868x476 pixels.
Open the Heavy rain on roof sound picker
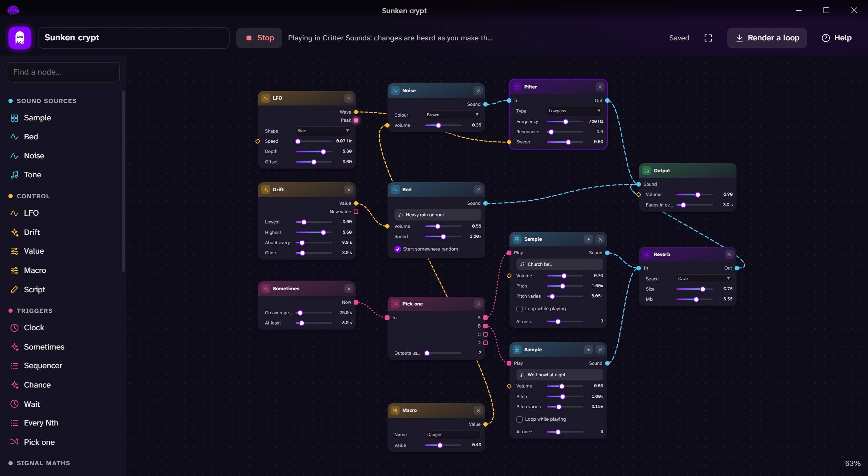[x=437, y=215]
